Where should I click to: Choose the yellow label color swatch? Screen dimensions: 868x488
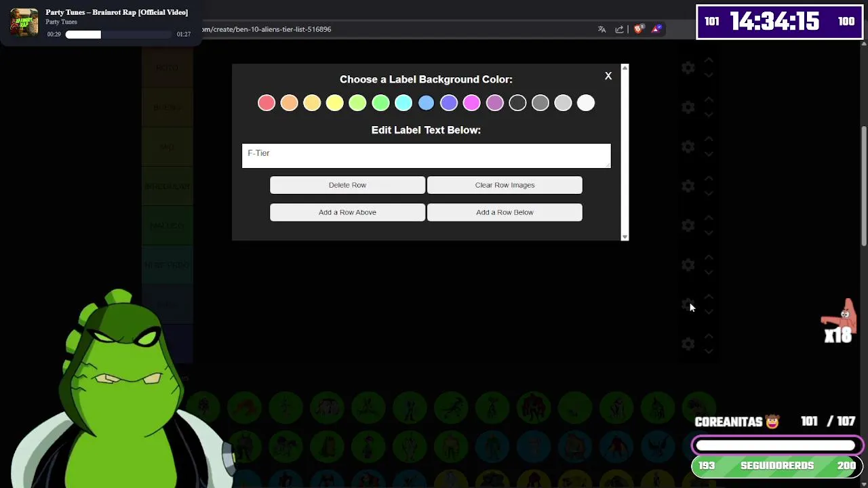point(335,103)
